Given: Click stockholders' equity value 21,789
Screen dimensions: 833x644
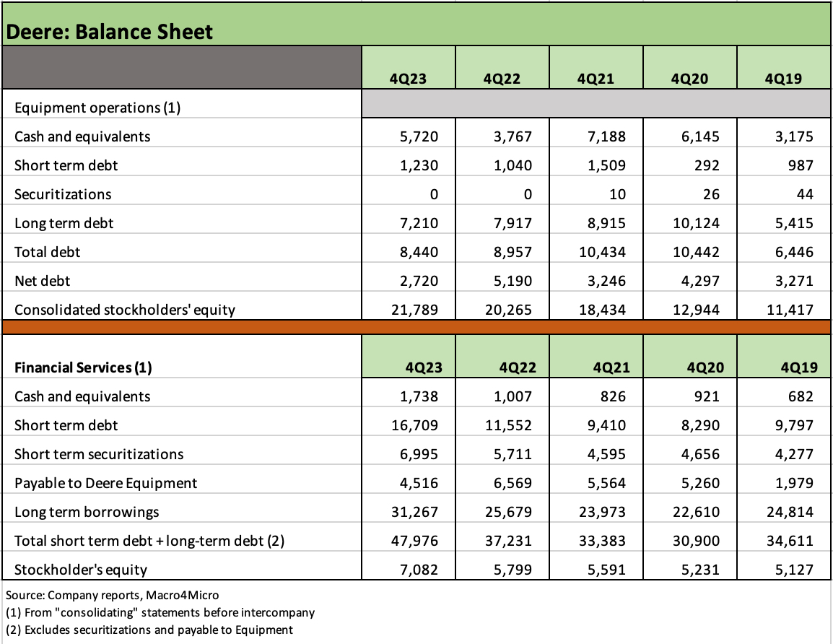Looking at the screenshot, I should (414, 310).
